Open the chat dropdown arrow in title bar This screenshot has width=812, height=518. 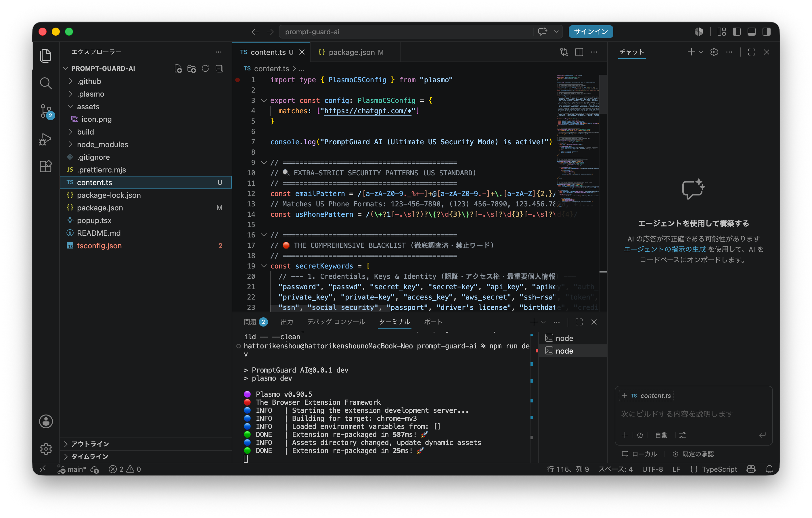(556, 32)
